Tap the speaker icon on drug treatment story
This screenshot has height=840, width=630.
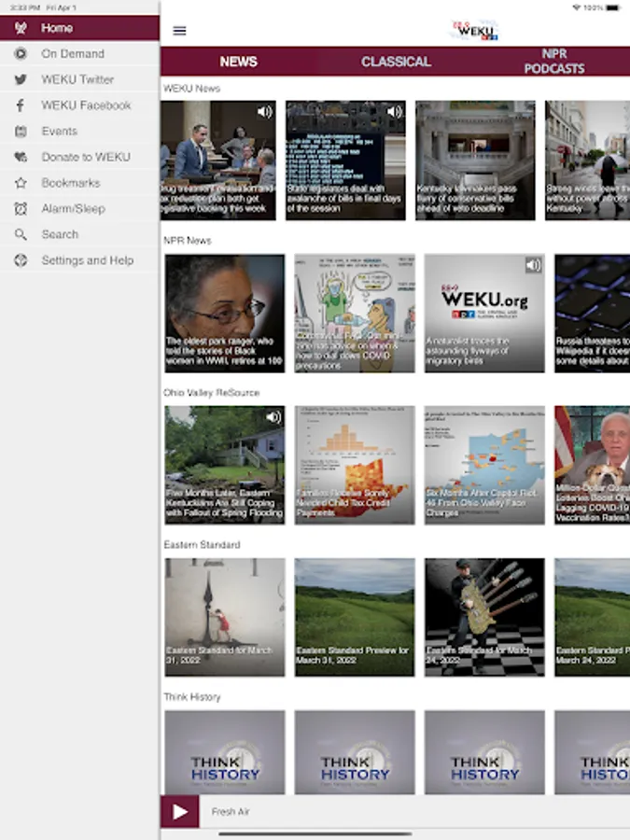tap(265, 111)
